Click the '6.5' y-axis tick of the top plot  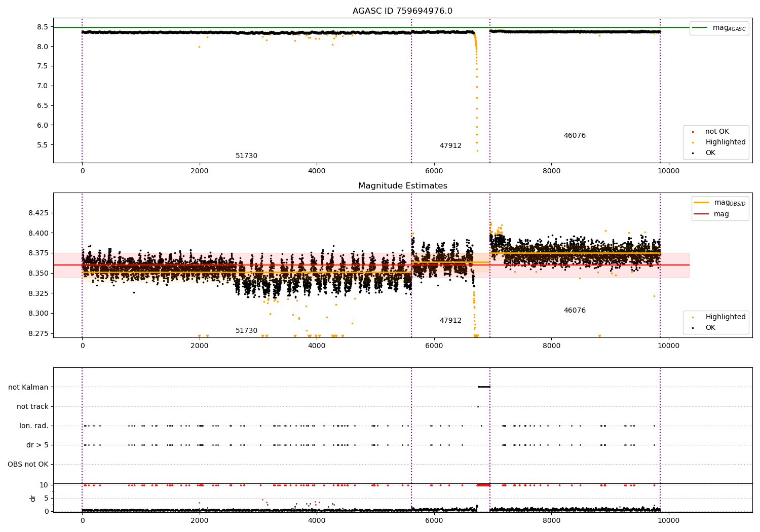[x=43, y=106]
